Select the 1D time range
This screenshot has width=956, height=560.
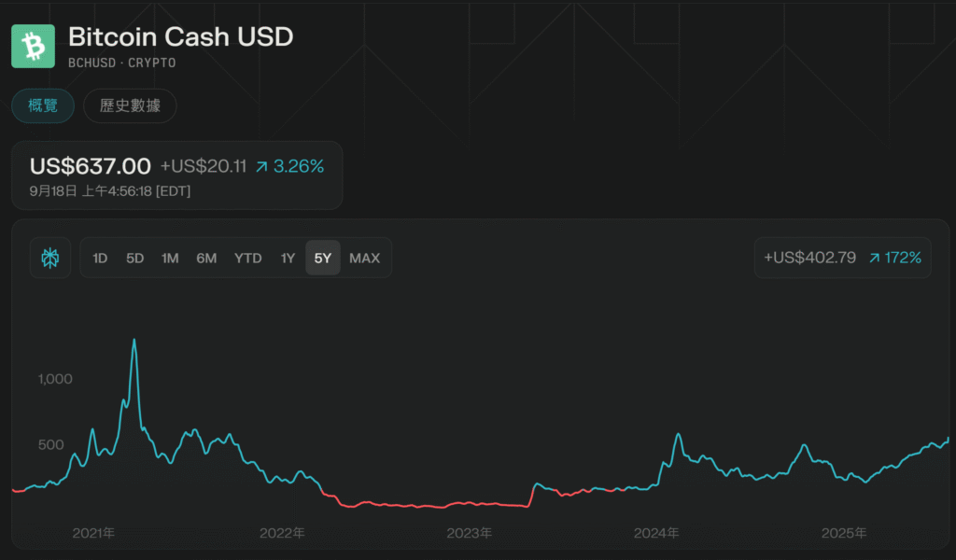tap(100, 259)
